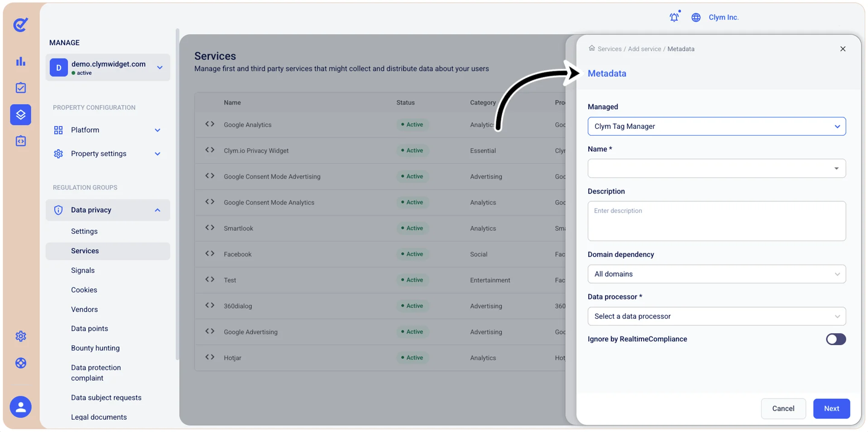Click the Add service breadcrumb link

point(644,49)
